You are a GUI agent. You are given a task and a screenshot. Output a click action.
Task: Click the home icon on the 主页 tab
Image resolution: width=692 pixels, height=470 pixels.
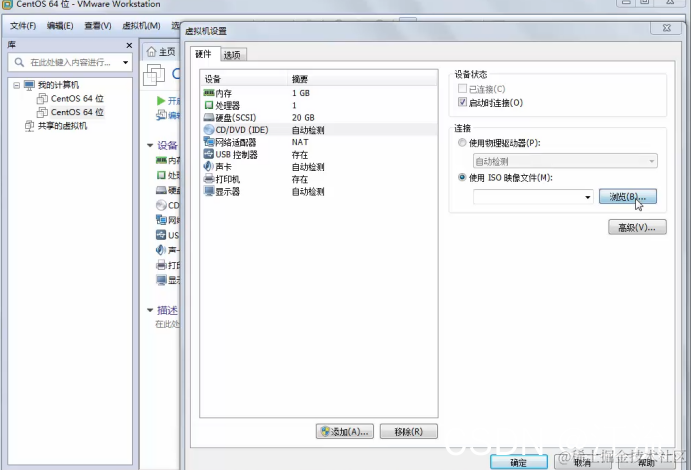tap(151, 52)
